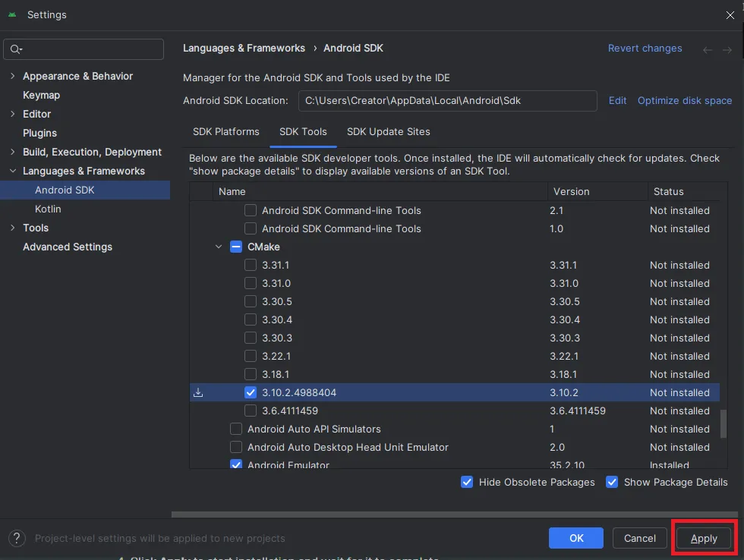Expand the Tools section
744x560 pixels.
click(13, 228)
